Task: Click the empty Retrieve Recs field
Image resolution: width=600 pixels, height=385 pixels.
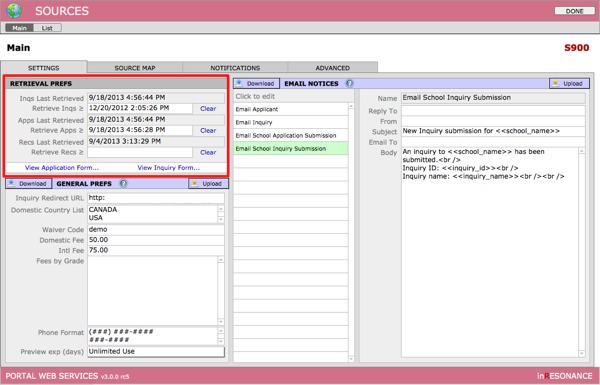Action: pos(140,152)
